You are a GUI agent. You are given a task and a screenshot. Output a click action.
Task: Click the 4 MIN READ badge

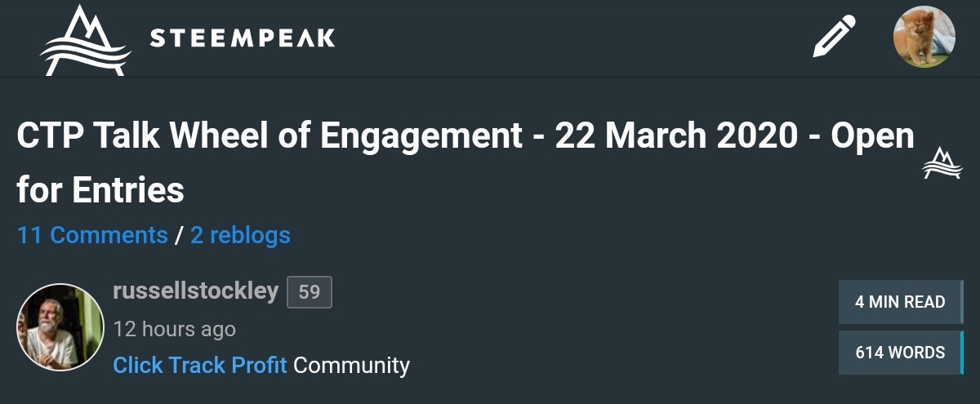point(899,302)
